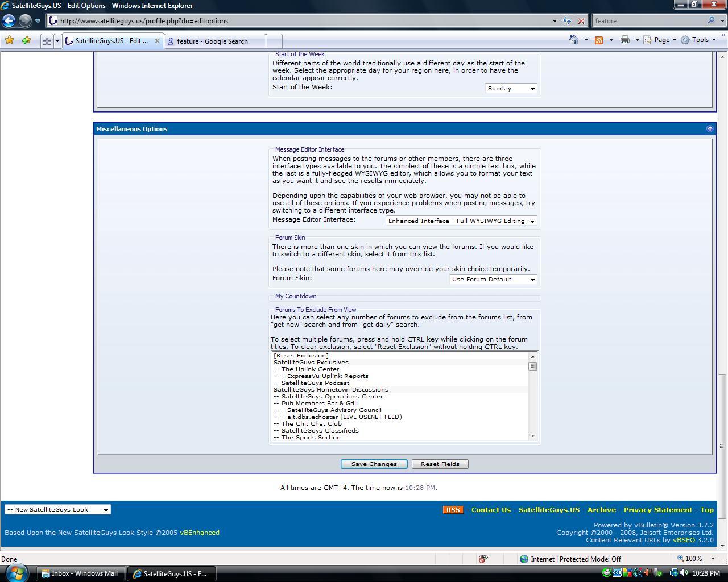Viewport: 728px width, 582px height.
Task: Open the Forum Skin dropdown
Action: pyautogui.click(x=493, y=280)
